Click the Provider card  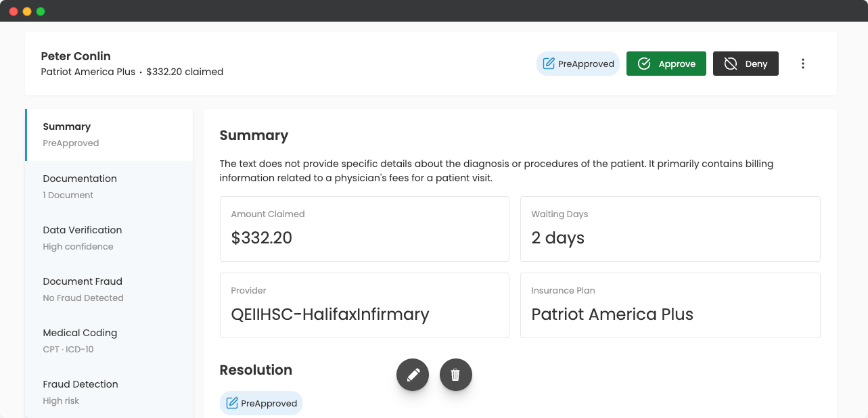[x=364, y=305]
